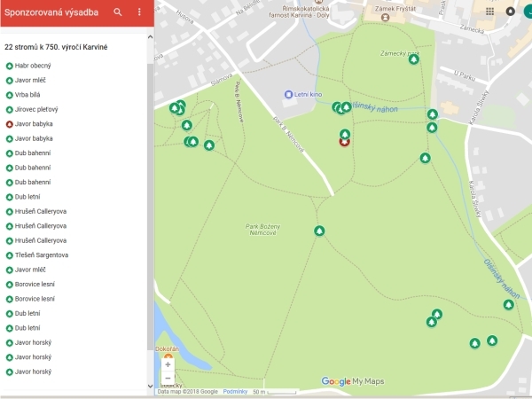This screenshot has width=532, height=399.
Task: Open the three-dot more options menu
Action: click(139, 12)
